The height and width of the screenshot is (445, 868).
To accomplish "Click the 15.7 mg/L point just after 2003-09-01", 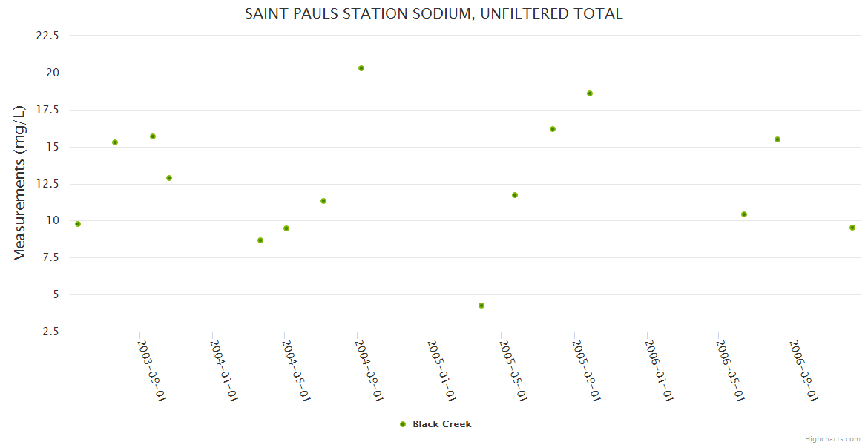I will (x=153, y=136).
